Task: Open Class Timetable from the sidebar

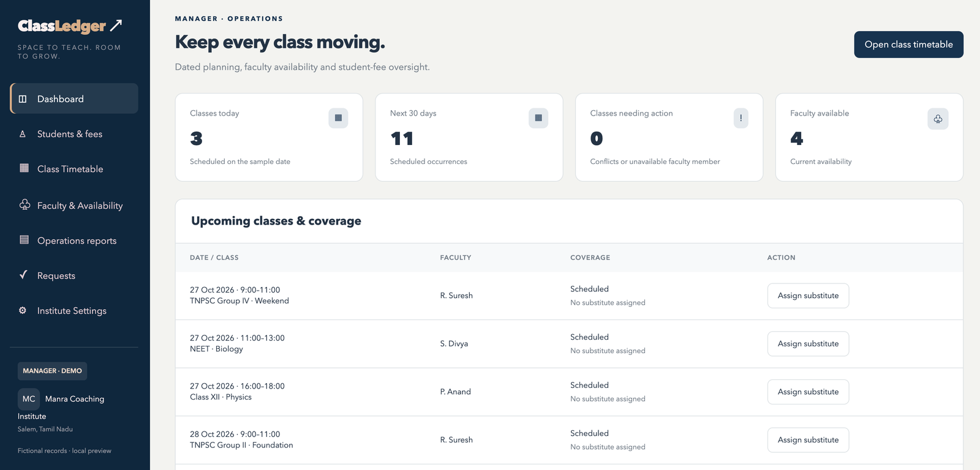Action: coord(74,169)
